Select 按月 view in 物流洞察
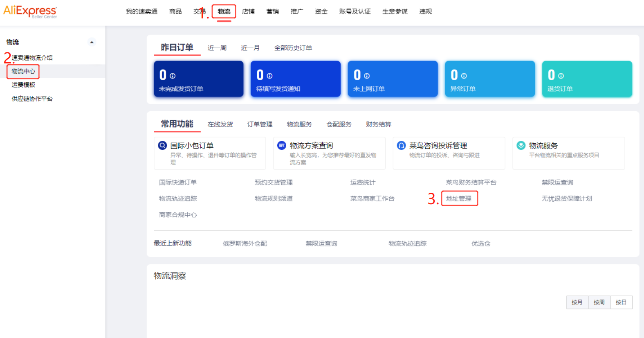The width and height of the screenshot is (644, 338). click(577, 302)
